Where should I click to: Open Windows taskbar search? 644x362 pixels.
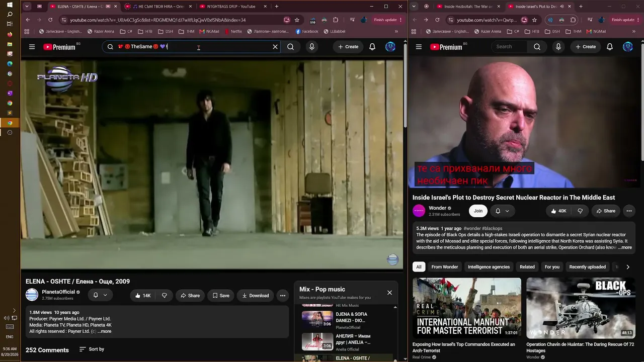(x=10, y=14)
